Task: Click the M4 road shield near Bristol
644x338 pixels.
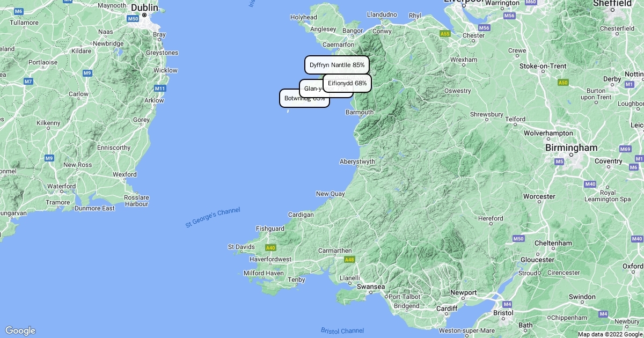Action: [508, 304]
